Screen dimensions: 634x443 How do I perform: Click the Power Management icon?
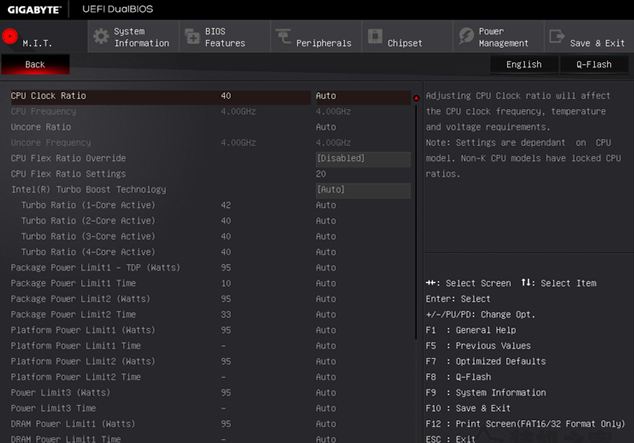tap(466, 37)
